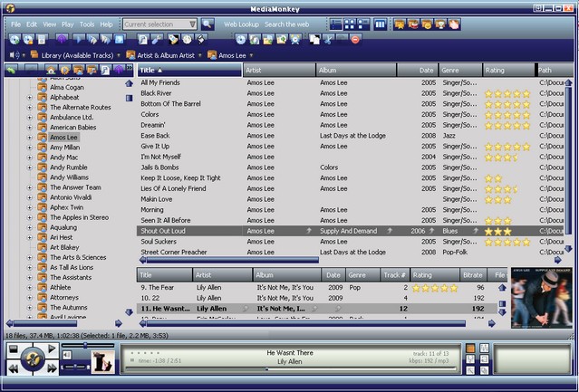
Task: Click the monkey logo button in player
Action: click(33, 359)
